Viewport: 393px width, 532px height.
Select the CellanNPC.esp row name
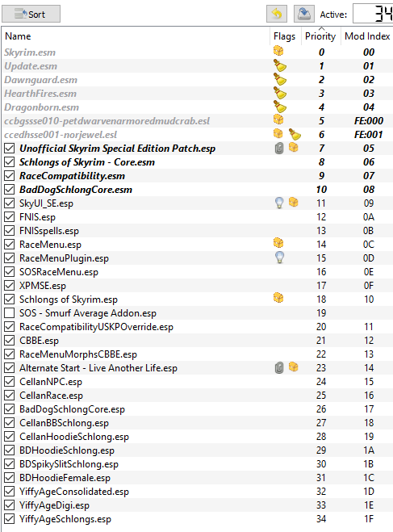tap(51, 382)
